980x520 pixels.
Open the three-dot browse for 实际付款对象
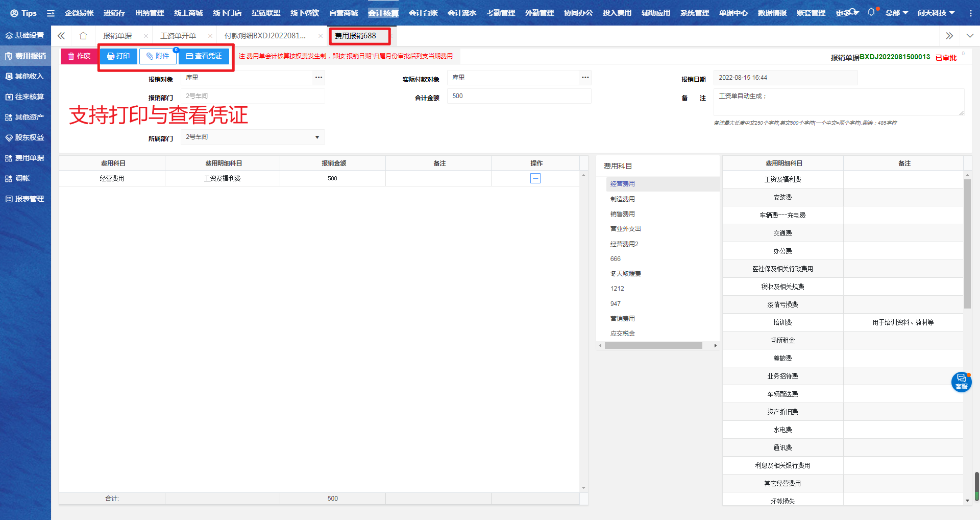585,78
